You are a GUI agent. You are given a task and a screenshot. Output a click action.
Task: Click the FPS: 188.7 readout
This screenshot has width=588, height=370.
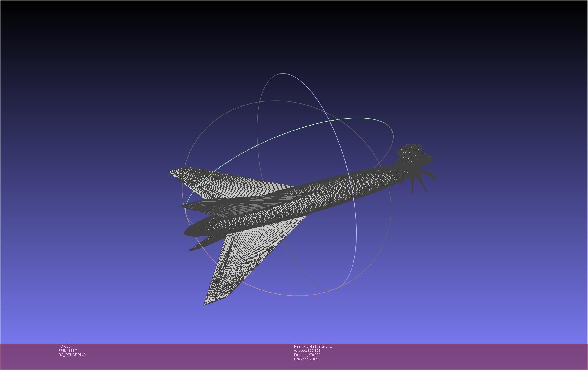(x=68, y=351)
